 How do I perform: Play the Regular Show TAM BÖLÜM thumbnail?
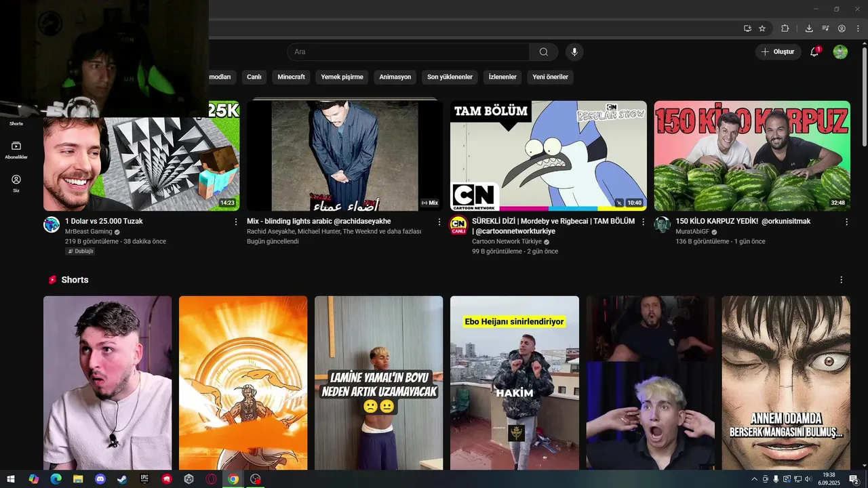(x=549, y=156)
